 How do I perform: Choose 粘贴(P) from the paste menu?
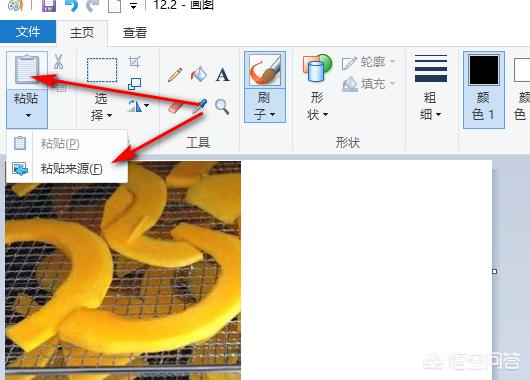[67, 143]
